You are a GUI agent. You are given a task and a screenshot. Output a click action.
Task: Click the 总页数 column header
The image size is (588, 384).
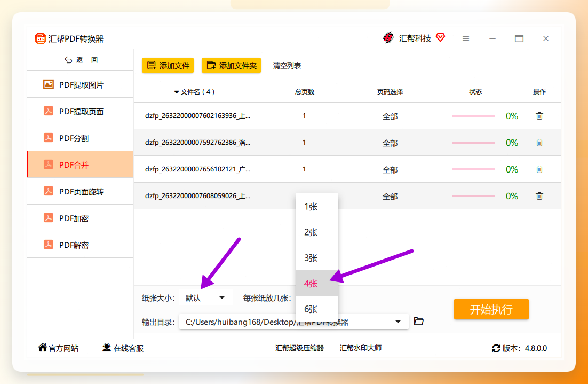305,92
